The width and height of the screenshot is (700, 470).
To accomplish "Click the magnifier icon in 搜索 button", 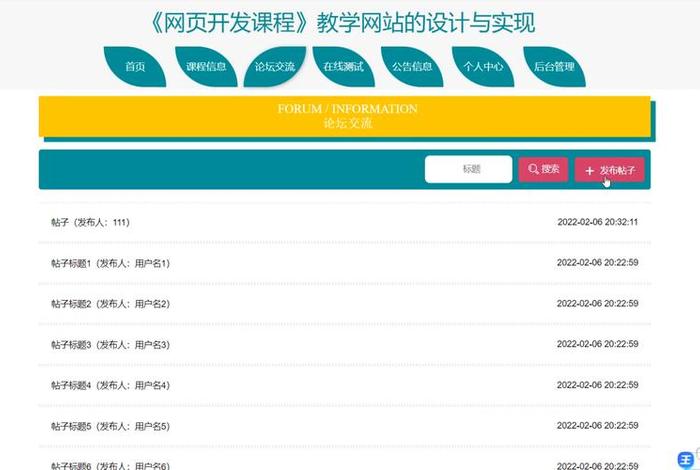I will click(533, 169).
